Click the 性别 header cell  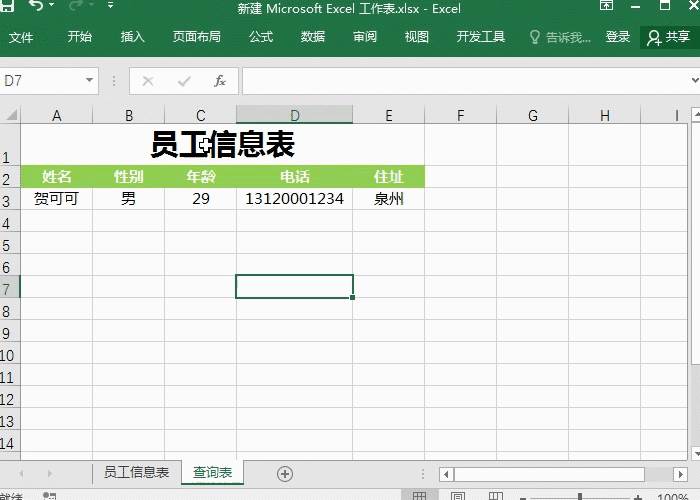pos(129,177)
